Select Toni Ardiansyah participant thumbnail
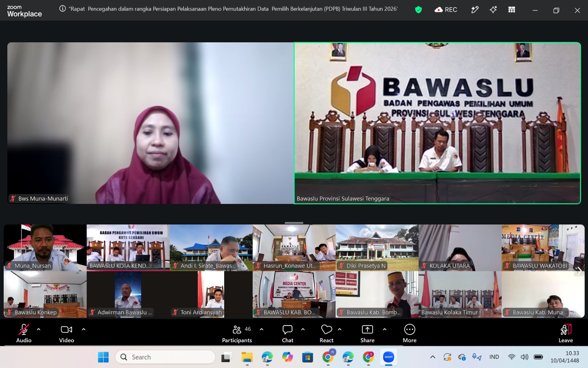 click(x=211, y=294)
